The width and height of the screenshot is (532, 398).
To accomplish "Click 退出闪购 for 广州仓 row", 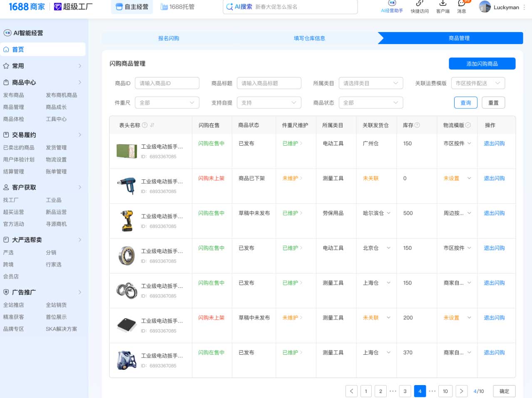I will click(x=494, y=144).
